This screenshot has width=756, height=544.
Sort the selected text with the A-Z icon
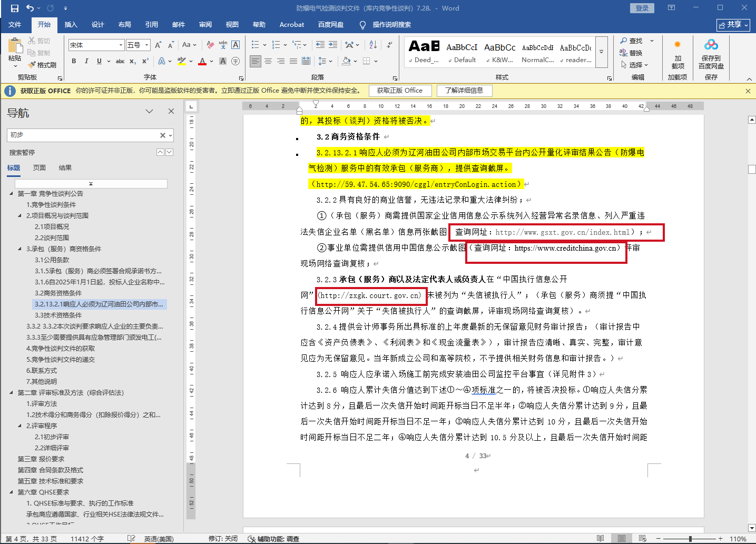coord(373,45)
